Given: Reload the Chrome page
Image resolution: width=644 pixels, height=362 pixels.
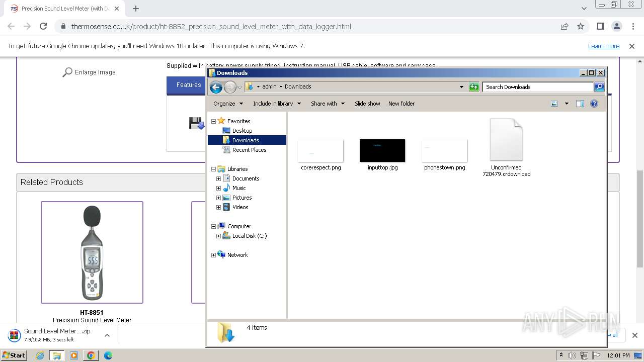Looking at the screenshot, I should pyautogui.click(x=43, y=27).
